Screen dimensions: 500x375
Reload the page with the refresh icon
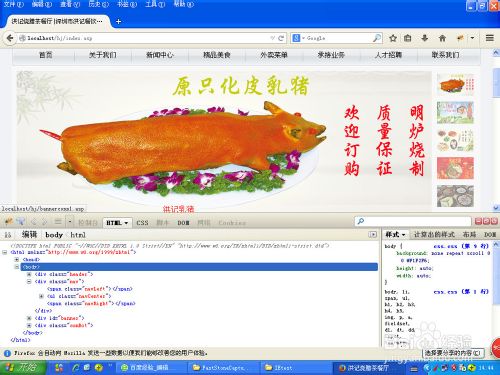281,38
